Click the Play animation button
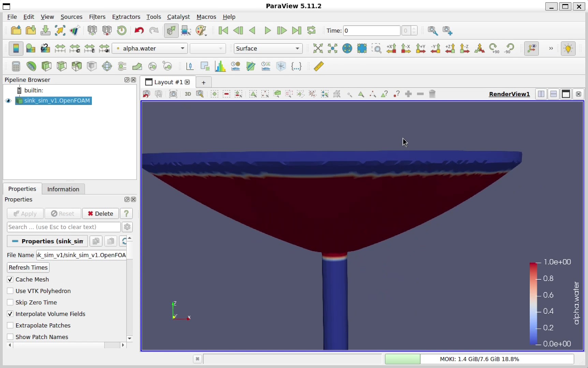The width and height of the screenshot is (588, 368). click(x=267, y=31)
